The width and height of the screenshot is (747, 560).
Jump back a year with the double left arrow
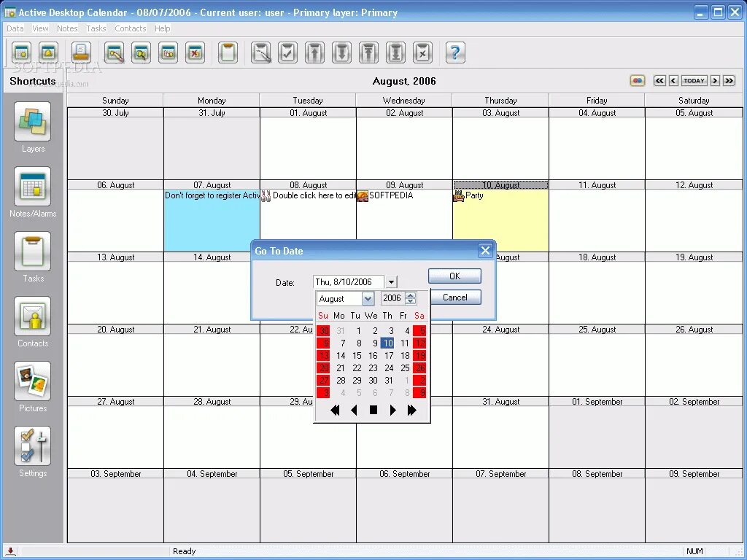coord(659,80)
